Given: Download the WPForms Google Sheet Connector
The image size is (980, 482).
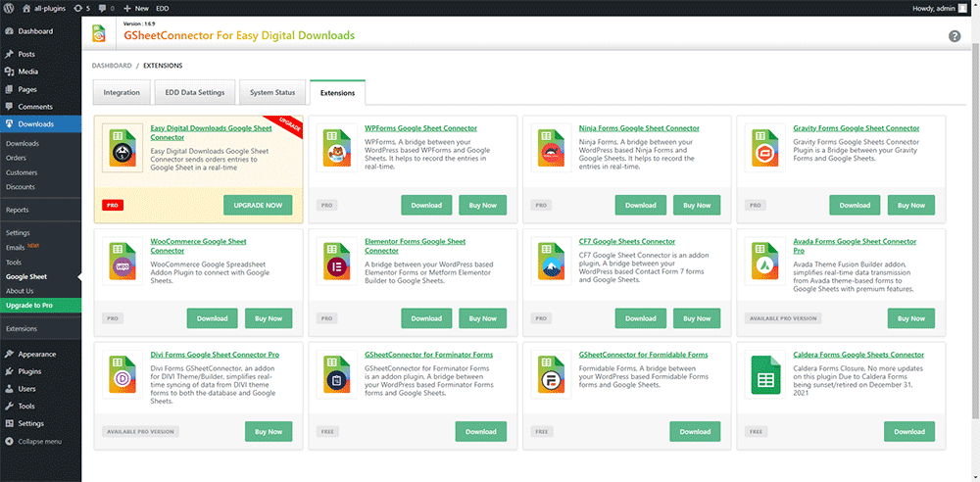Looking at the screenshot, I should pos(426,205).
